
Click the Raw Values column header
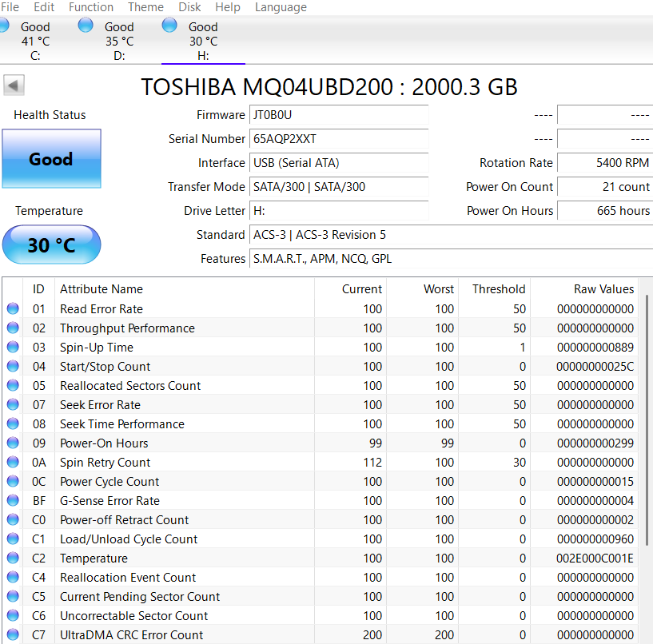[x=584, y=289]
